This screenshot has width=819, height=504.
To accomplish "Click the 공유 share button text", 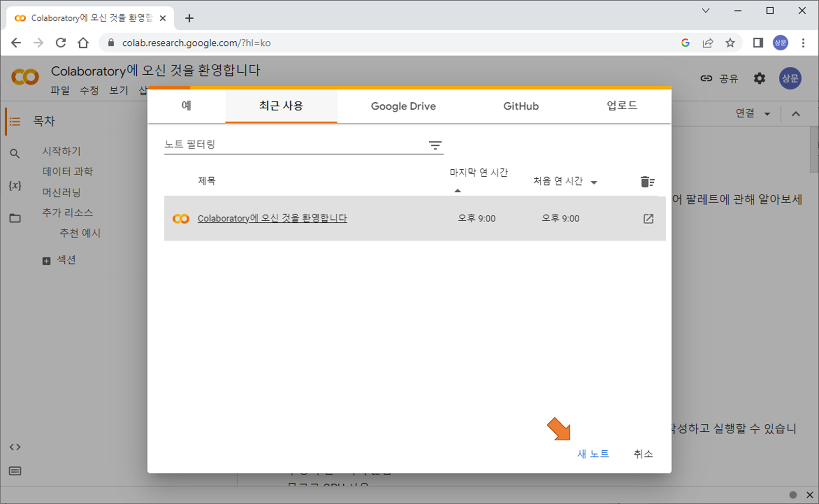I will [728, 78].
